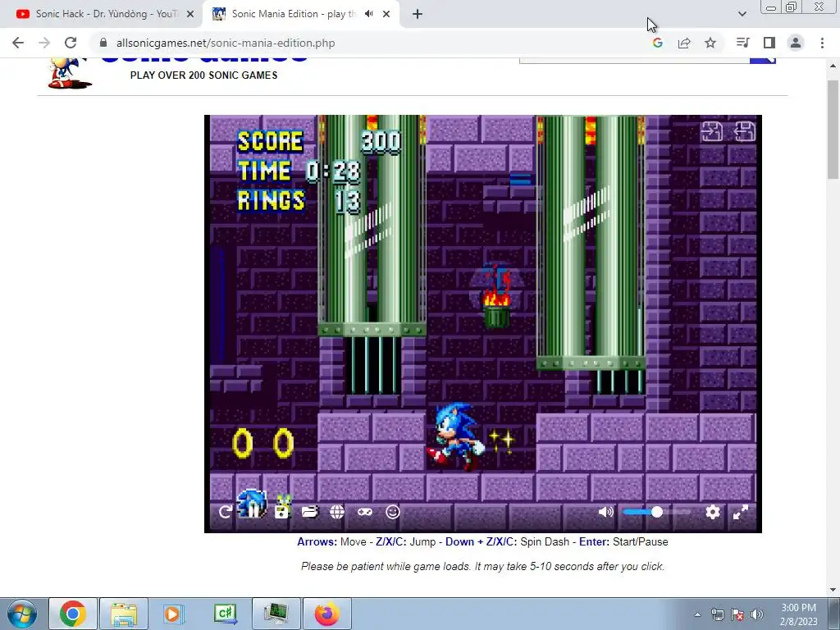Reload the current web page
Image resolution: width=840 pixels, height=630 pixels.
click(x=71, y=43)
